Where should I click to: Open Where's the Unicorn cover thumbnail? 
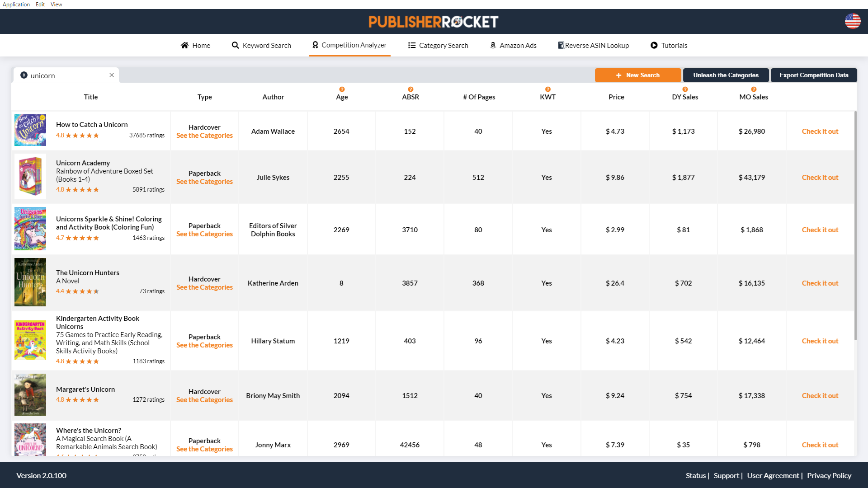tap(30, 440)
